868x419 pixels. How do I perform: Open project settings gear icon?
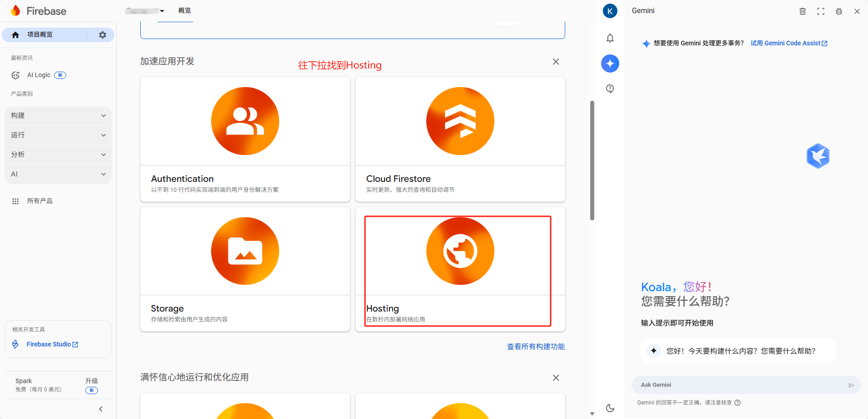click(x=103, y=35)
